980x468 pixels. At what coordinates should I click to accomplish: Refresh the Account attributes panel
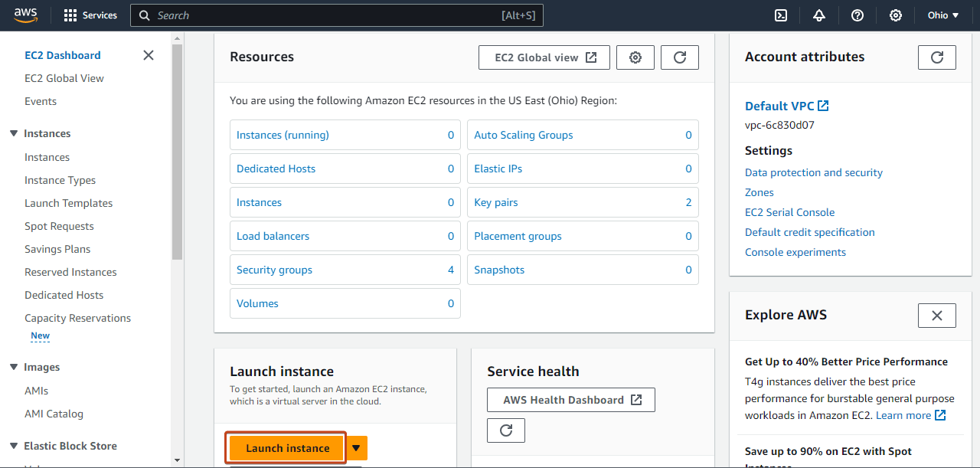[937, 57]
